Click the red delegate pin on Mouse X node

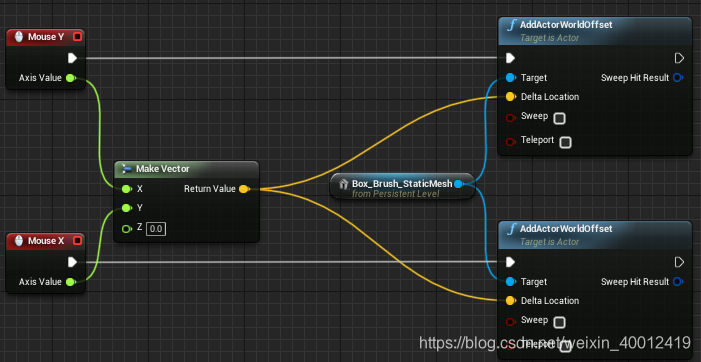pos(77,241)
